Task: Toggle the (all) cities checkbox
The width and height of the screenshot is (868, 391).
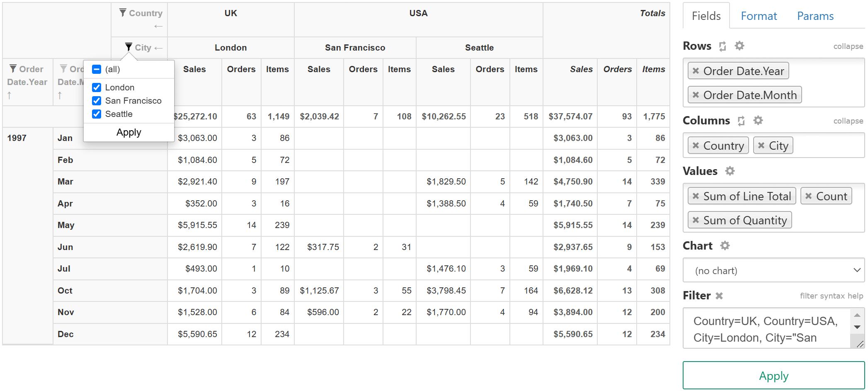Action: (x=97, y=69)
